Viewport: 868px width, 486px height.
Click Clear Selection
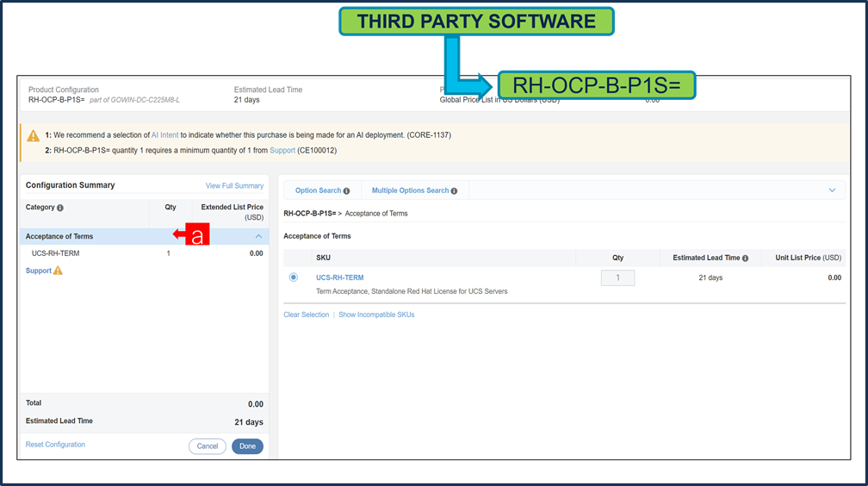point(307,315)
